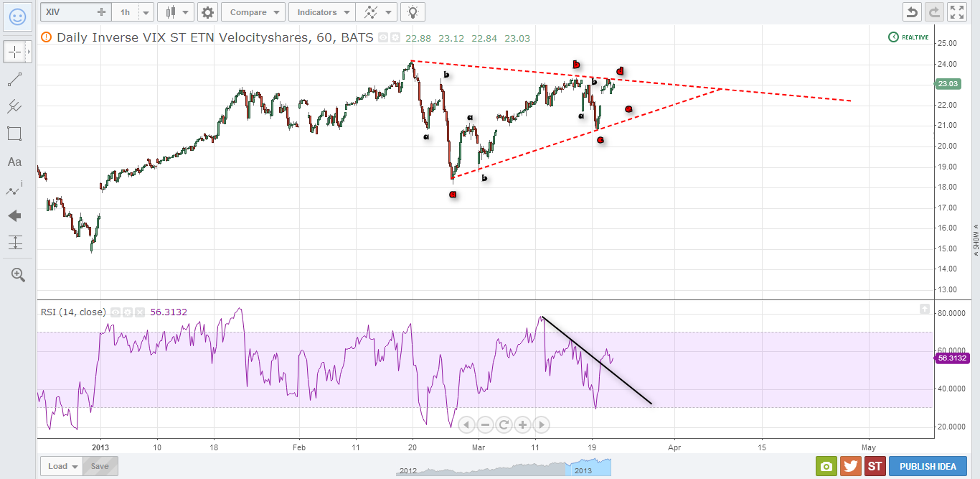980x479 pixels.
Task: Click the 2012 section of the timeline navigator
Action: coord(407,470)
